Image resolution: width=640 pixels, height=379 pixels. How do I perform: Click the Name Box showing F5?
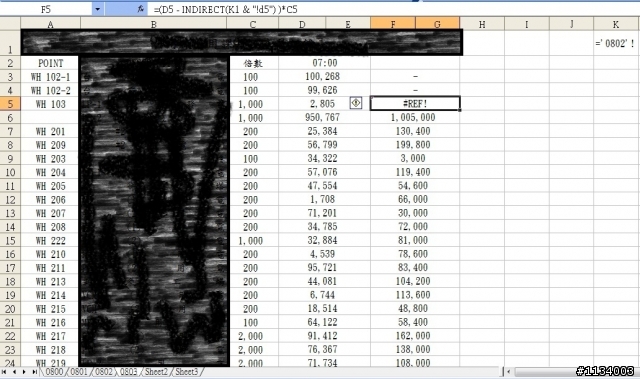pyautogui.click(x=46, y=9)
